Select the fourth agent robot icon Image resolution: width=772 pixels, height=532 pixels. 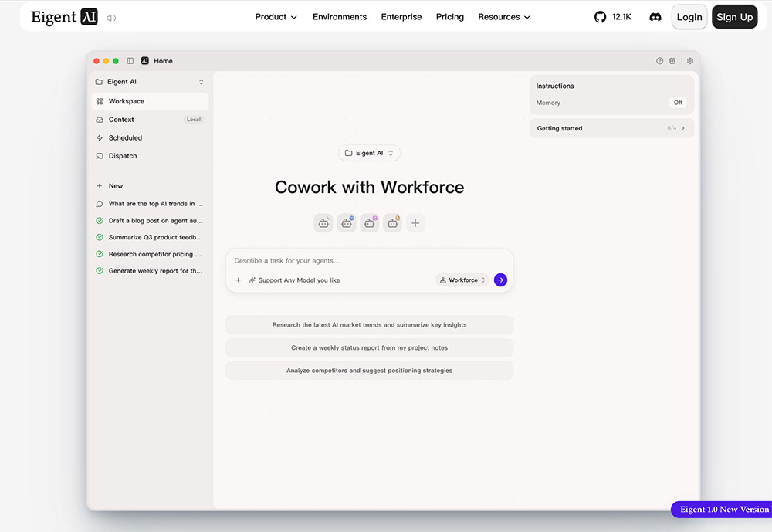click(392, 223)
